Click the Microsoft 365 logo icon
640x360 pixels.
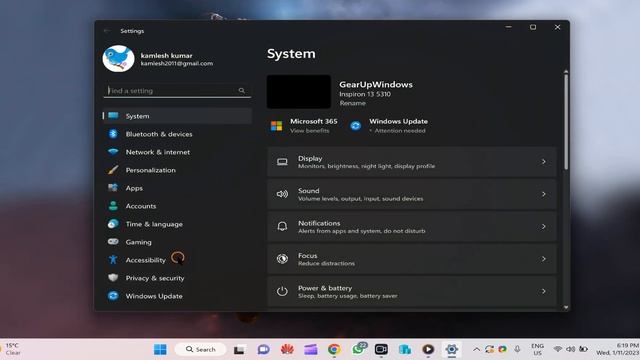pyautogui.click(x=276, y=126)
